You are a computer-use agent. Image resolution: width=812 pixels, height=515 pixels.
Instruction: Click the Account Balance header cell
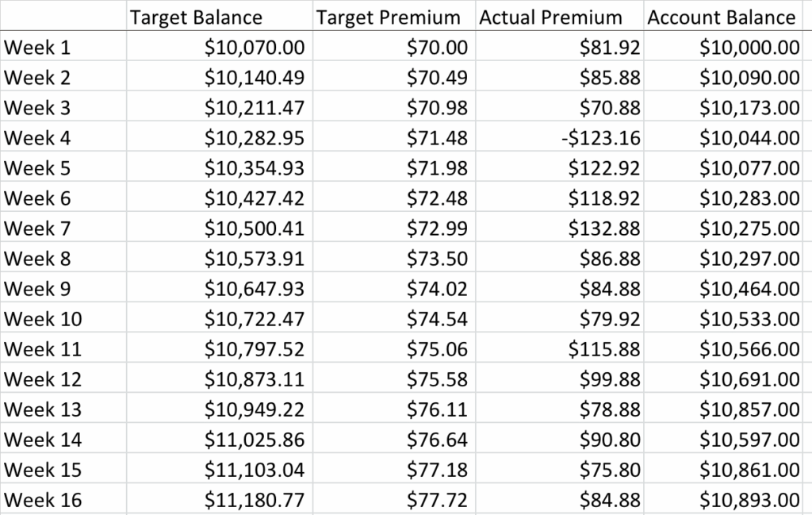pyautogui.click(x=722, y=17)
